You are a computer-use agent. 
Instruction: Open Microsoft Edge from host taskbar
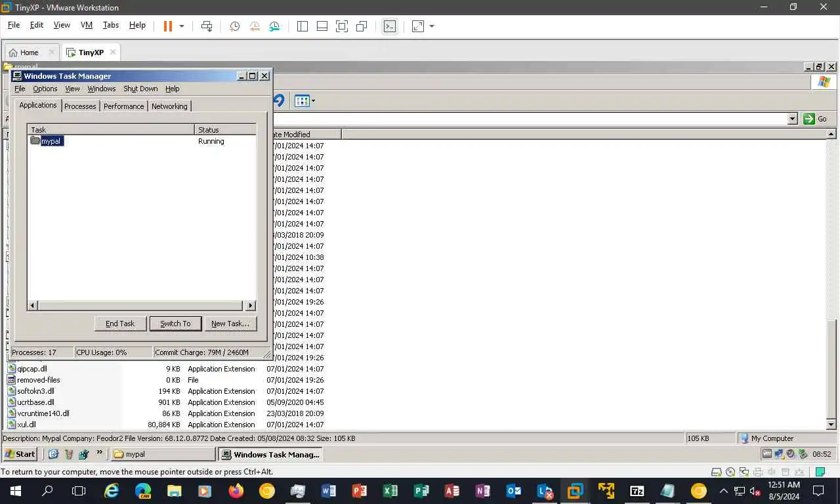(143, 491)
